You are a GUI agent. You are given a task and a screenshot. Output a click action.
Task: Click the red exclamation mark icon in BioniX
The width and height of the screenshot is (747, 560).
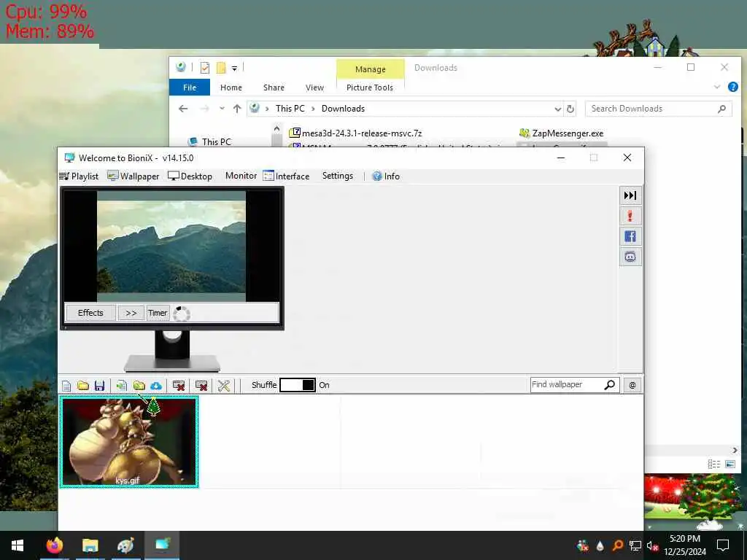[630, 216]
